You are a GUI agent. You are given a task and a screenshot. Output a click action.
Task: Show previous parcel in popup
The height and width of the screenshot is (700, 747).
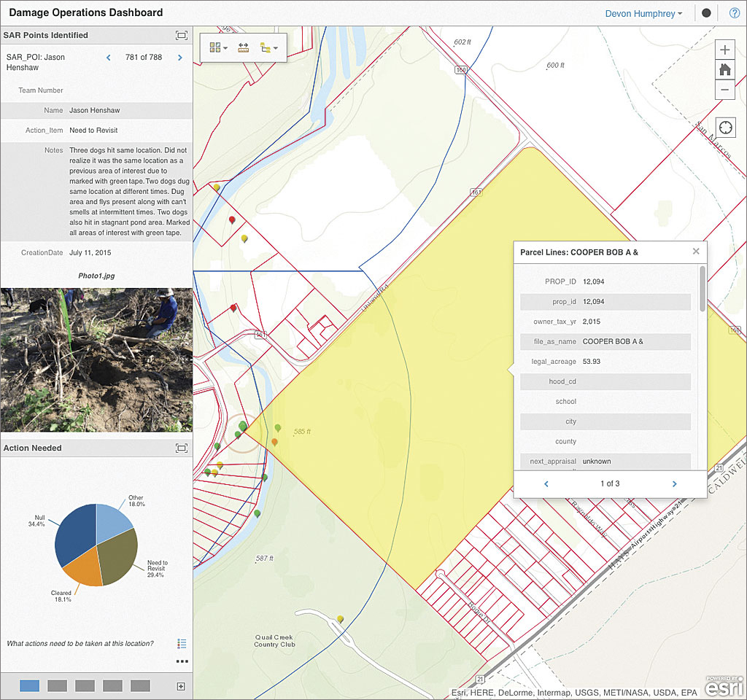(546, 483)
